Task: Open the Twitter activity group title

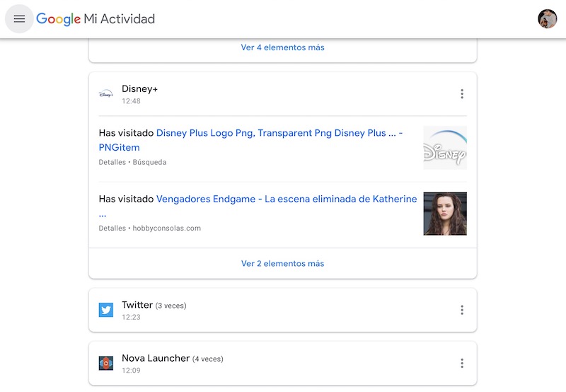Action: tap(137, 305)
